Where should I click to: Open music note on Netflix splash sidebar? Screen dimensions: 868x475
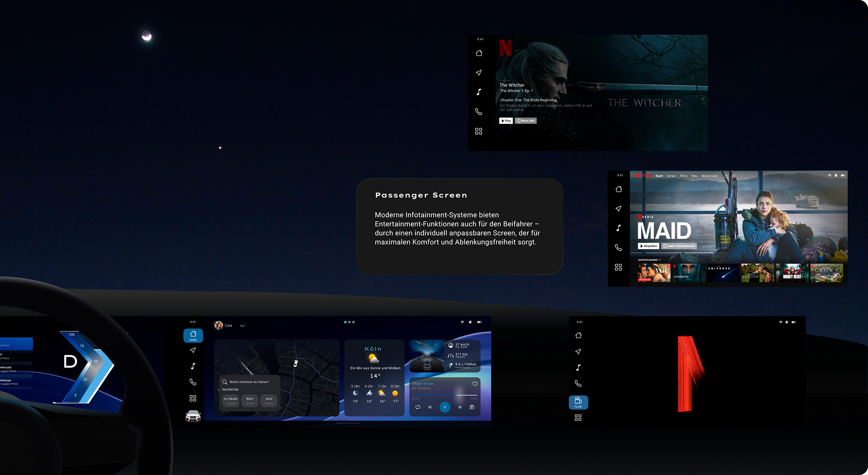(578, 367)
